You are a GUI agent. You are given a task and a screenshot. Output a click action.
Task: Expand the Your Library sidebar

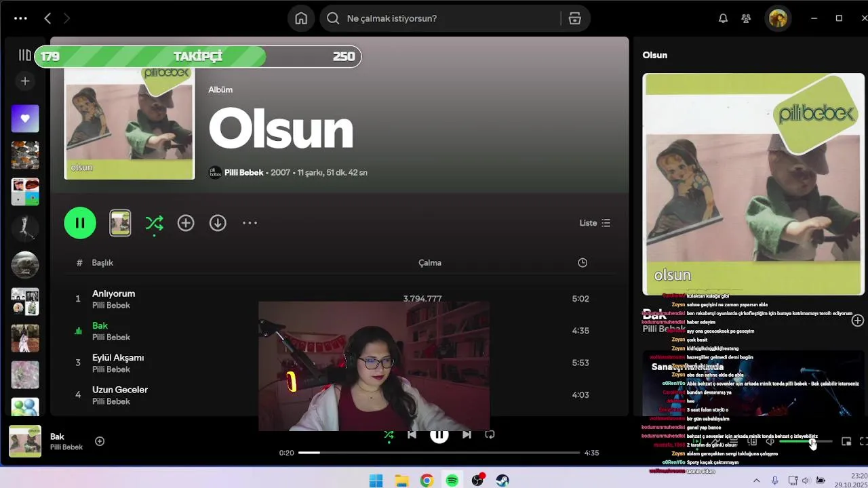pos(24,55)
